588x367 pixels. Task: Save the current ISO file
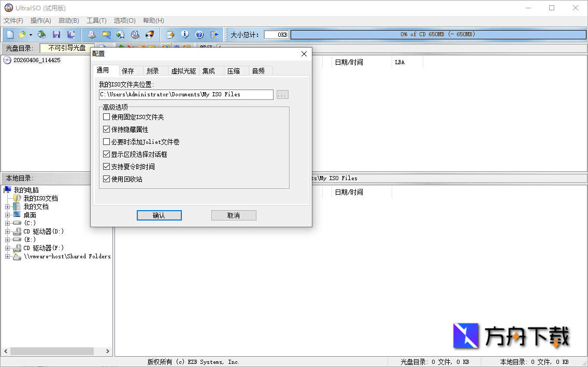point(57,34)
